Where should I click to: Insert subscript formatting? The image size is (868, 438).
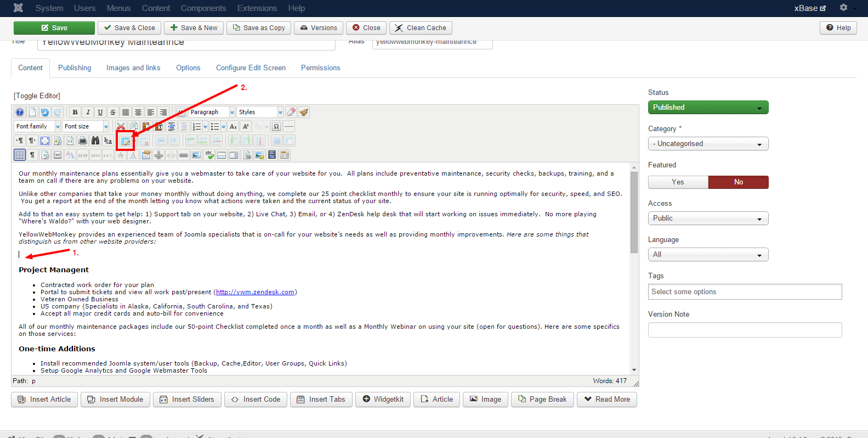click(x=233, y=126)
